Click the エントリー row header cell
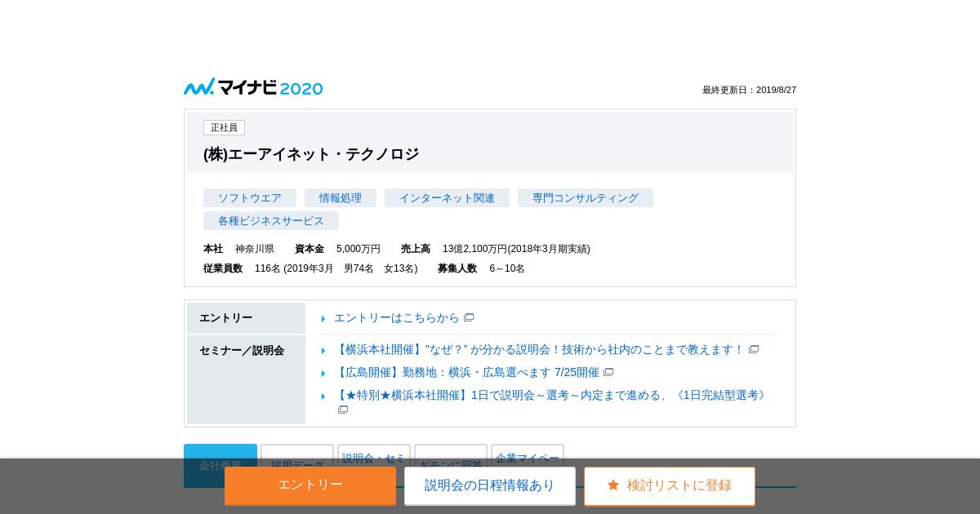Viewport: 980px width, 514px height. [246, 318]
